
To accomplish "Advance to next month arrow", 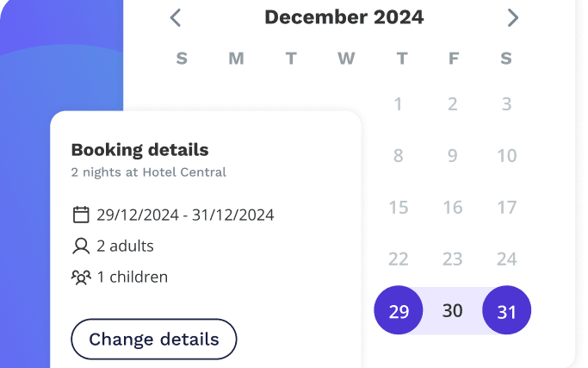I will 513,17.
